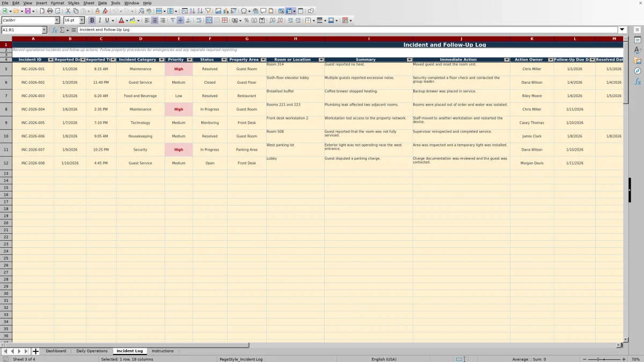Click into the formula input line
This screenshot has height=362, width=644.
(x=348, y=30)
